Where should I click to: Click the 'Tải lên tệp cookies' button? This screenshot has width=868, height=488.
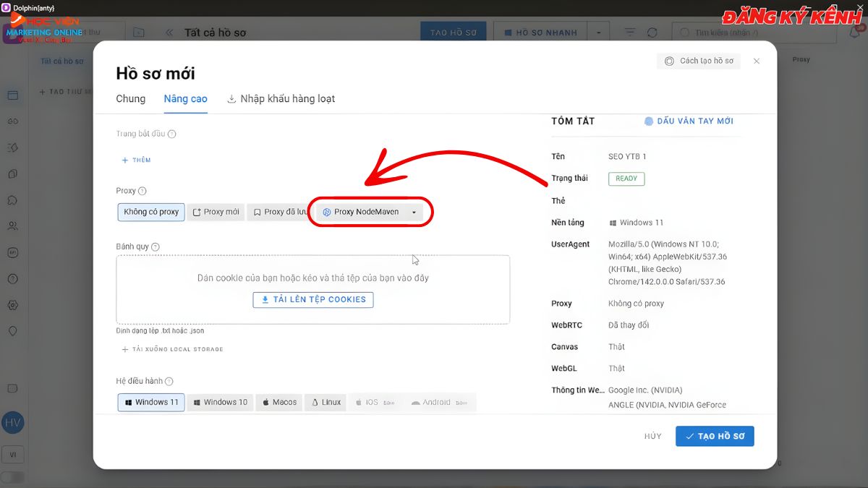313,299
